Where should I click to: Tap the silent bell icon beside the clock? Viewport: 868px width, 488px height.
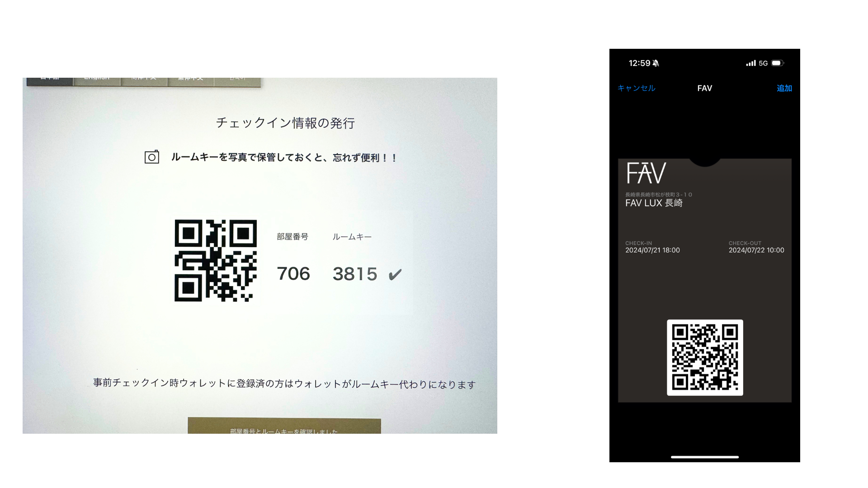[x=656, y=63]
